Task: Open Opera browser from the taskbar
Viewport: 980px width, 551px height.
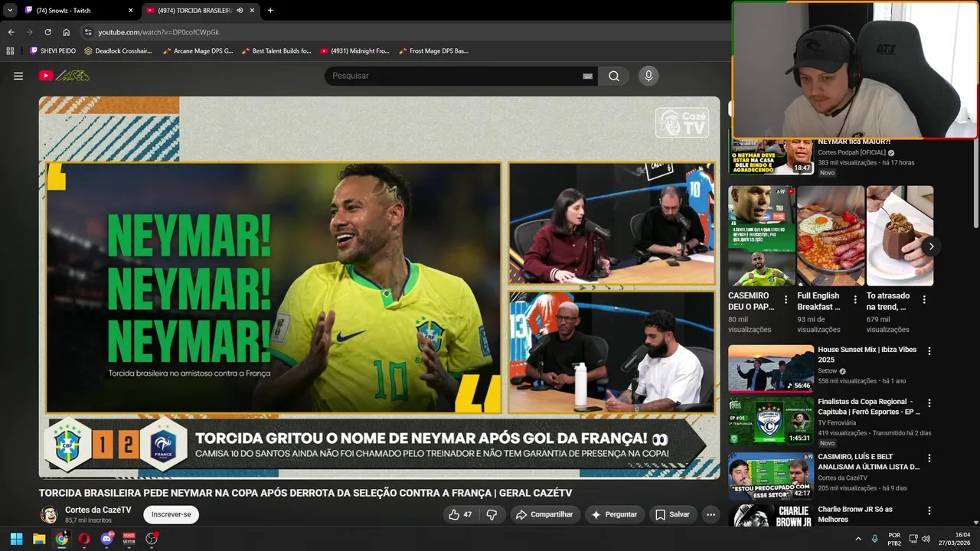Action: point(84,539)
